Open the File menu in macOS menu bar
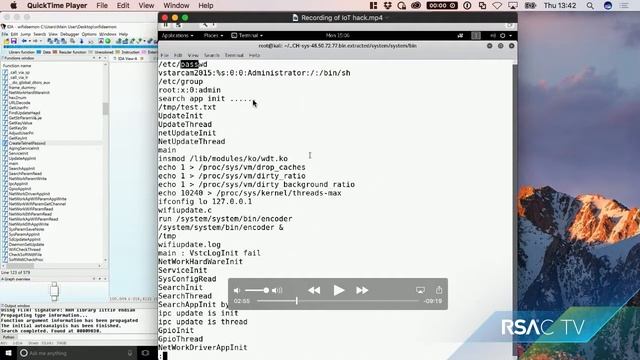640x360 pixels. point(102,5)
